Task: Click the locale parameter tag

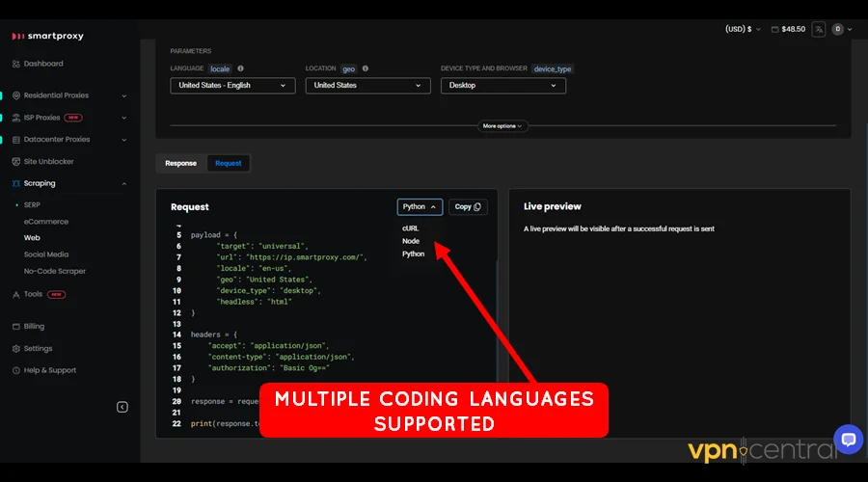Action: [220, 69]
